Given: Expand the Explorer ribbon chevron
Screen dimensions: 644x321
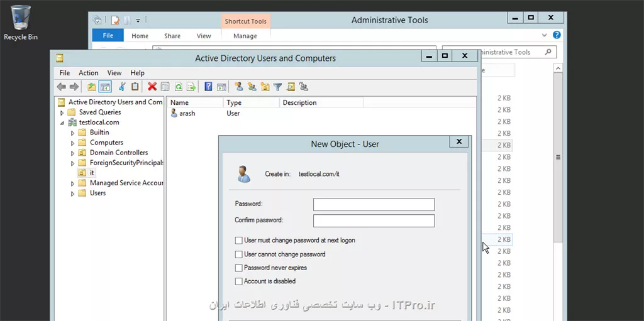Looking at the screenshot, I should point(545,35).
